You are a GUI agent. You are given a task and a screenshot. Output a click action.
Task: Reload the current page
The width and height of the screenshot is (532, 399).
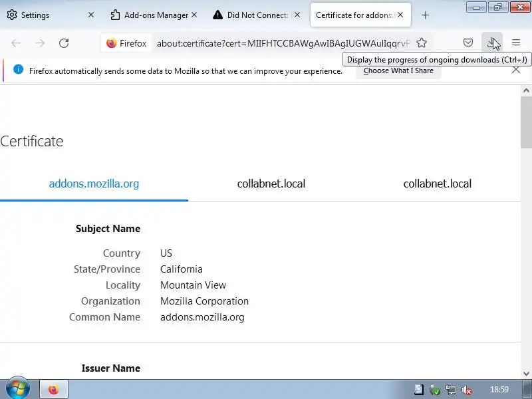pos(64,43)
